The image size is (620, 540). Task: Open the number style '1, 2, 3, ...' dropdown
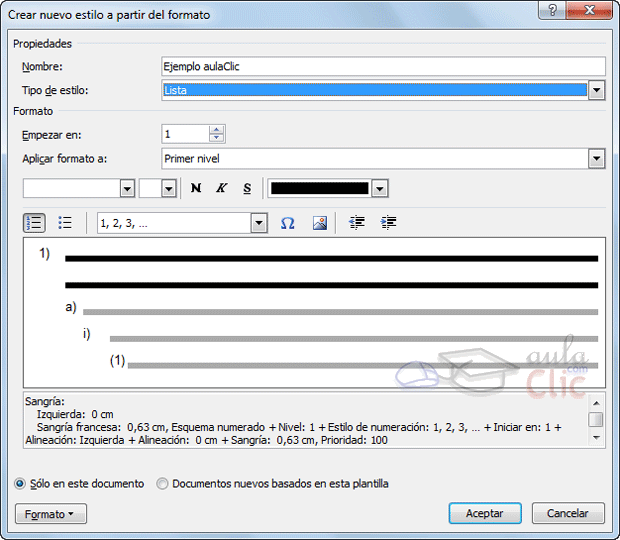259,223
